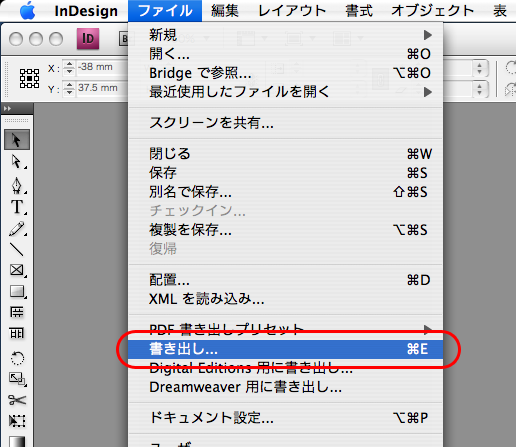Choose スクリーンを共有... menu item
Screen dimensions: 516x447
click(286, 123)
